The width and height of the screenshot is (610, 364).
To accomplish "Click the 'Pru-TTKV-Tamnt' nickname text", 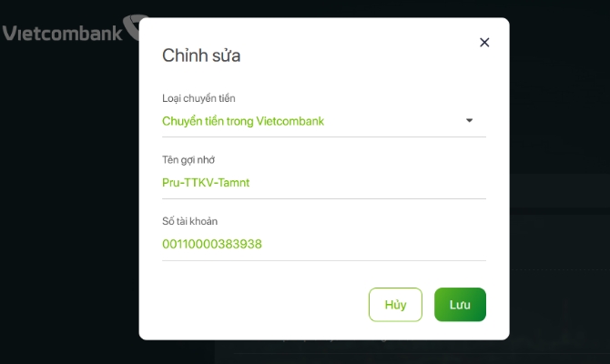I will point(206,182).
